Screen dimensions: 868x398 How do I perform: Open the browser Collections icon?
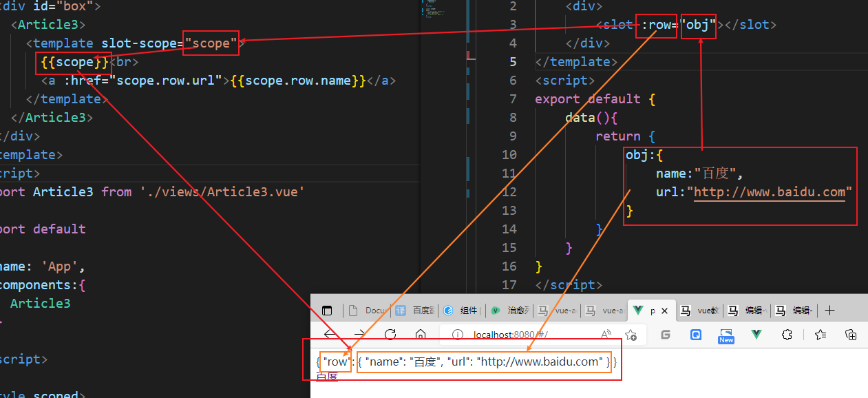click(851, 335)
